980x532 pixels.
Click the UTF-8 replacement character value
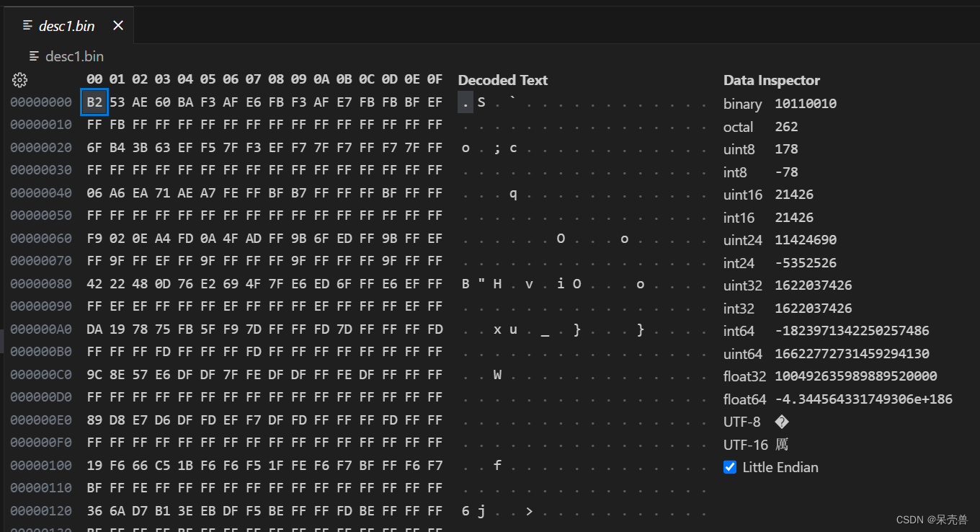pos(782,422)
